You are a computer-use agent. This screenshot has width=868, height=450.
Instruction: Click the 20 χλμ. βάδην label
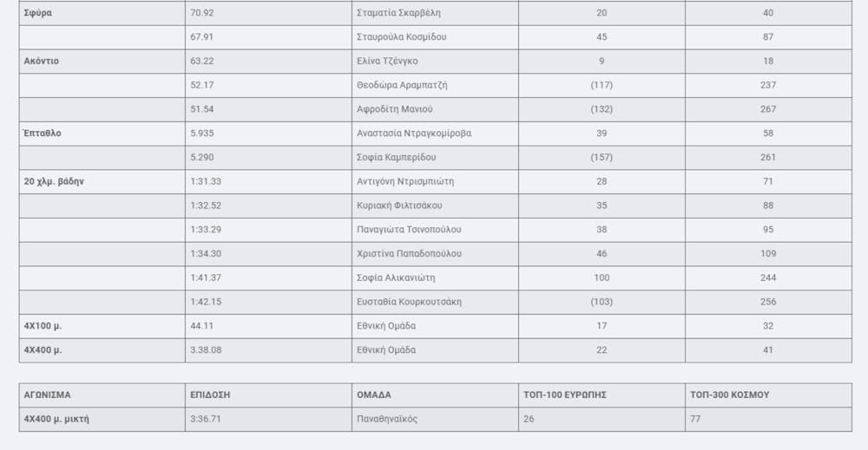(x=54, y=181)
